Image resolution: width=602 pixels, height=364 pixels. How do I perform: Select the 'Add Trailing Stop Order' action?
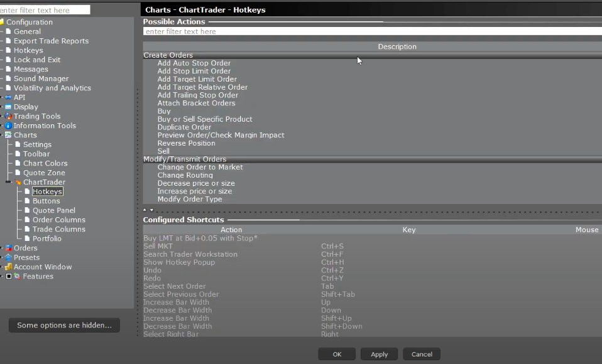tap(198, 95)
